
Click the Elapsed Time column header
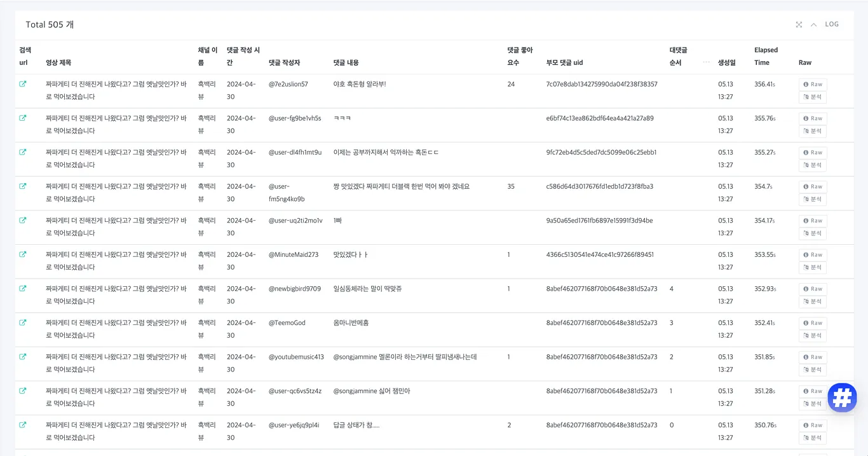coord(766,56)
